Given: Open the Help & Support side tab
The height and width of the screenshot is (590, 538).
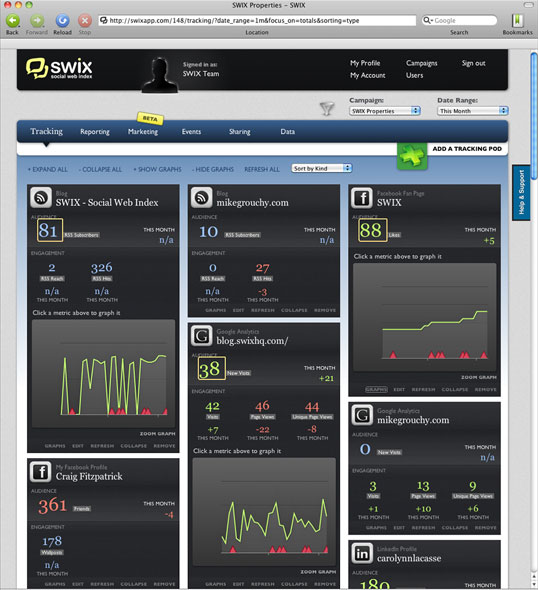Looking at the screenshot, I should pyautogui.click(x=521, y=192).
